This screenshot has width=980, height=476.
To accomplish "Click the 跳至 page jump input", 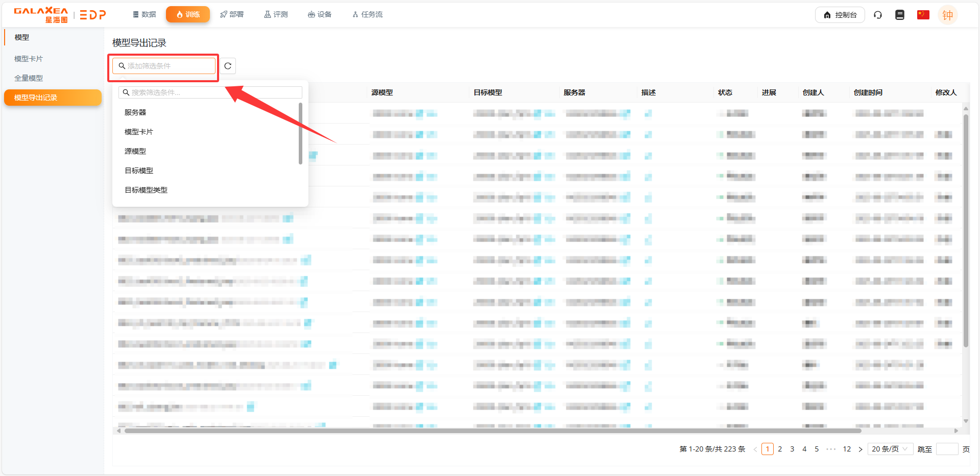I will point(946,449).
